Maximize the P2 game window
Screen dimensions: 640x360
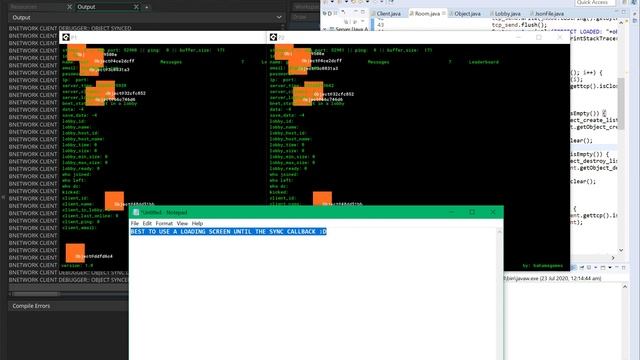(539, 38)
